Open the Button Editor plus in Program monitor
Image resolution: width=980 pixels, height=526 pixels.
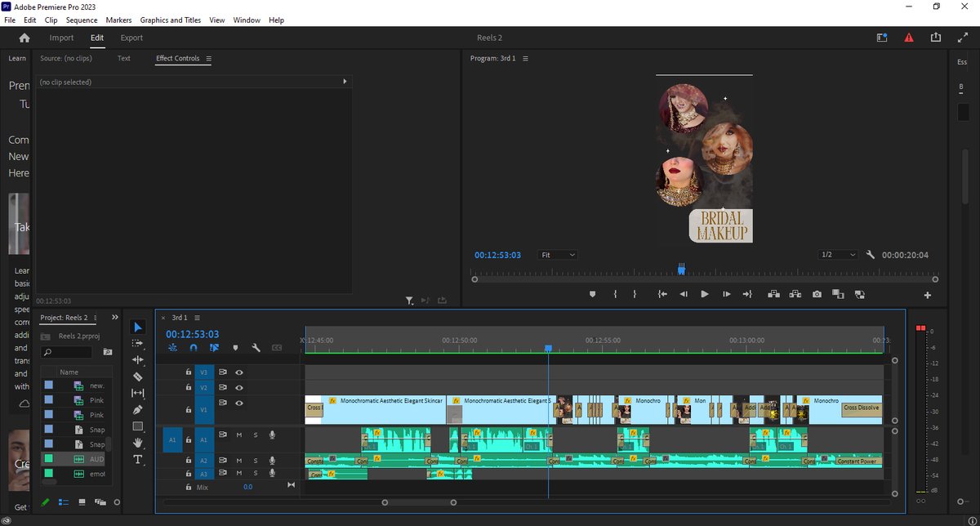pyautogui.click(x=927, y=295)
